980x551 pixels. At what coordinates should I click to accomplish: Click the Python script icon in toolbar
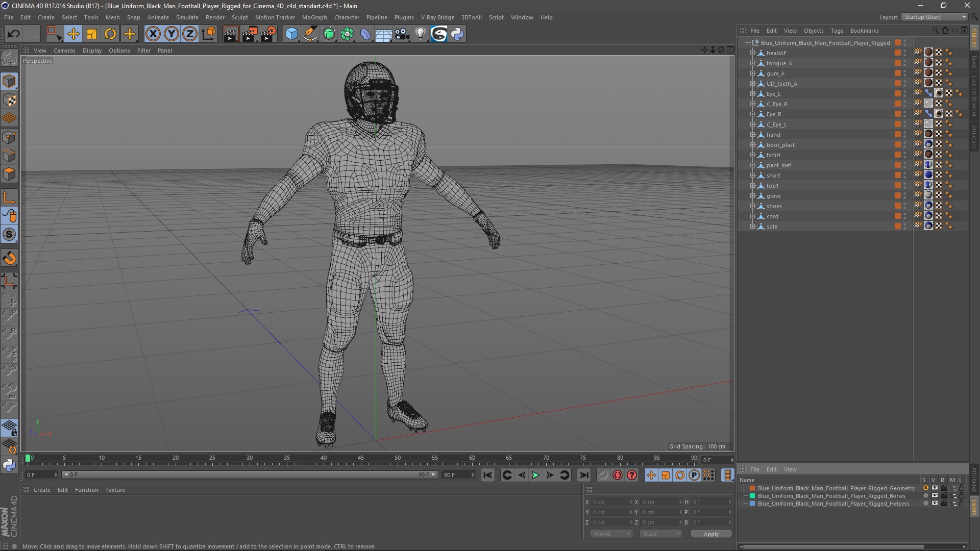coord(457,34)
